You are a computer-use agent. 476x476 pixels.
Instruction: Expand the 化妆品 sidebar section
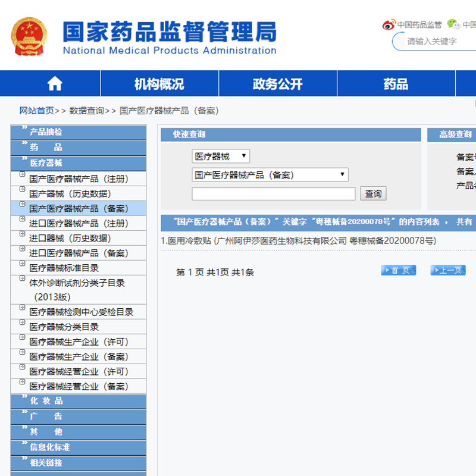point(79,401)
